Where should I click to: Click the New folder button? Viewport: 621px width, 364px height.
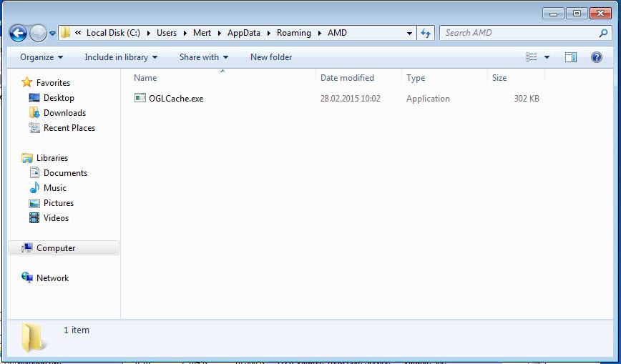271,57
